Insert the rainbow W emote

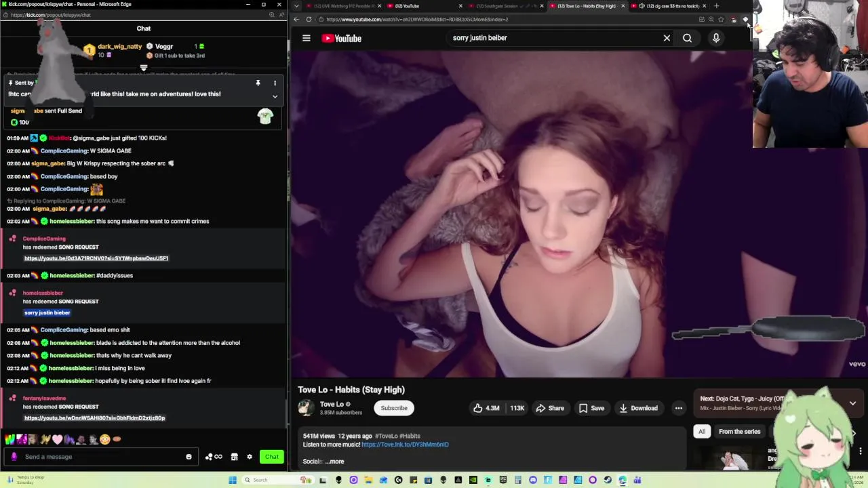click(x=10, y=439)
